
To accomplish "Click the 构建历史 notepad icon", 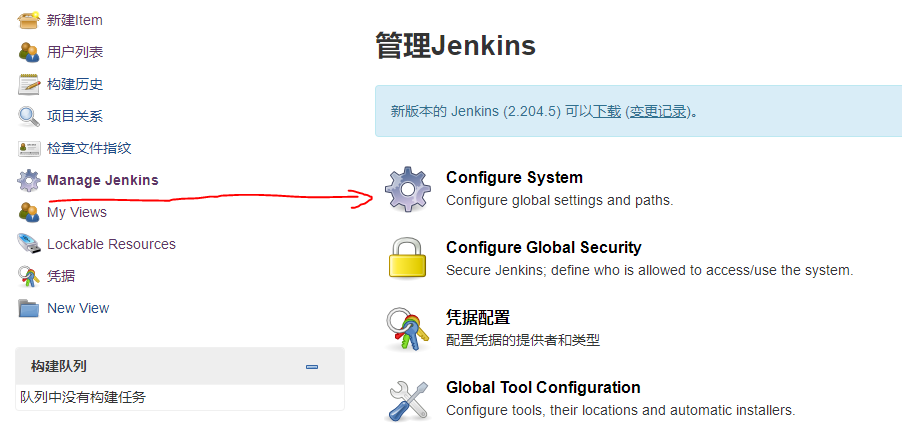I will coord(29,85).
